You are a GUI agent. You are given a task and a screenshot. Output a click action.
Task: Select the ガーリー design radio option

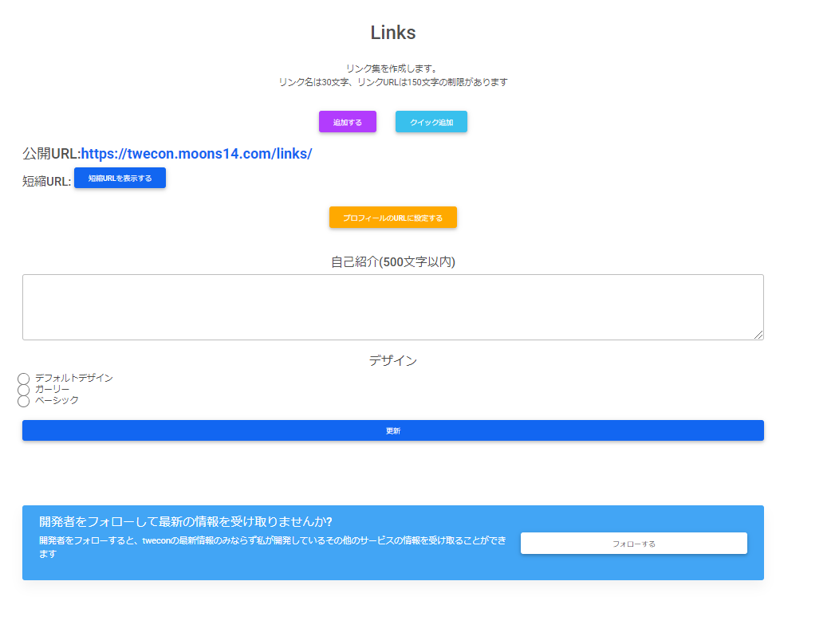24,390
